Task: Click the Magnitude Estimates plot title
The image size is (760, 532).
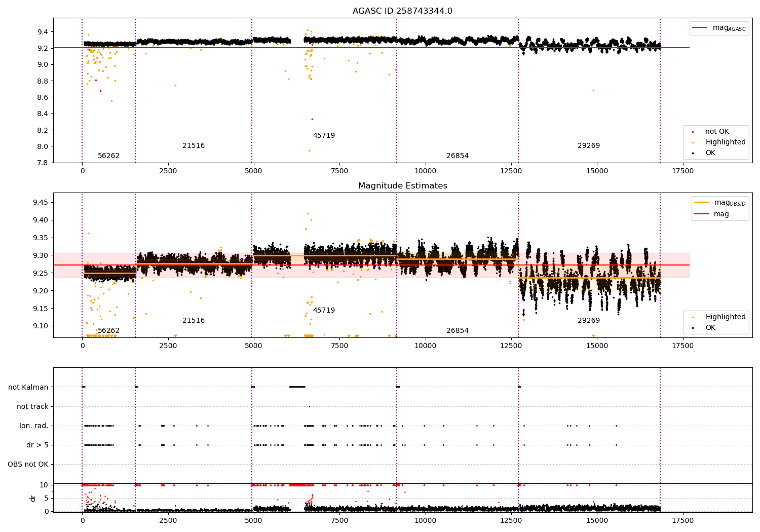Action: (402, 186)
